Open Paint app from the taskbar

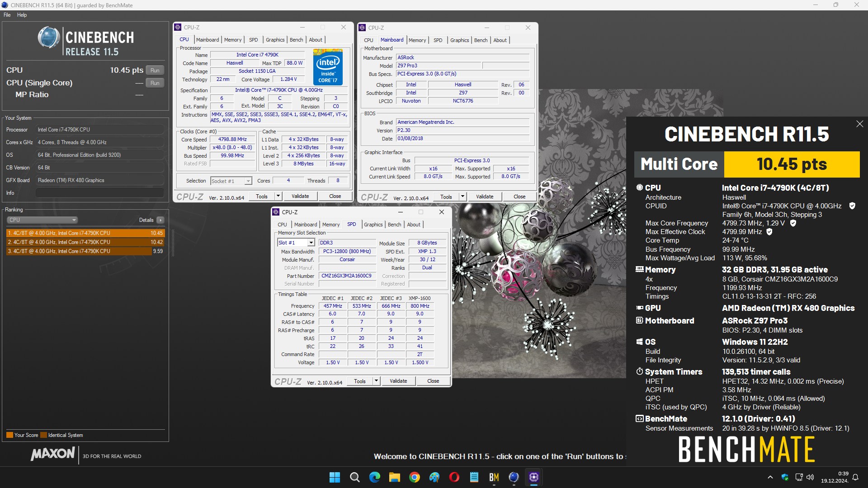tap(434, 477)
